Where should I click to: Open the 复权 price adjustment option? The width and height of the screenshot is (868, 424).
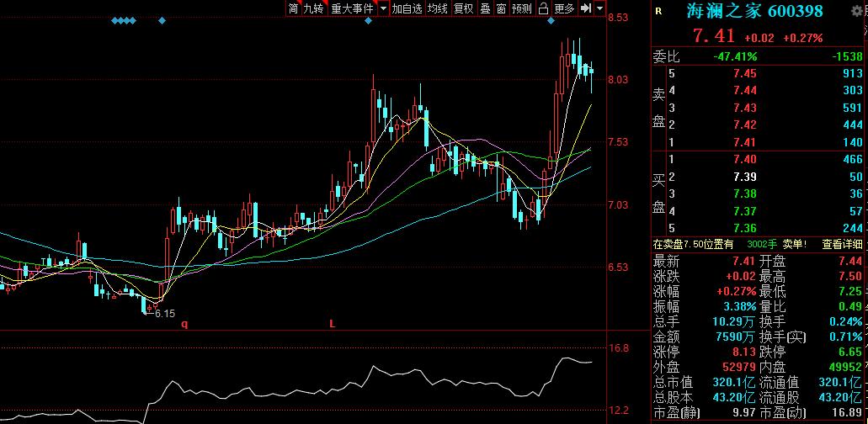463,8
